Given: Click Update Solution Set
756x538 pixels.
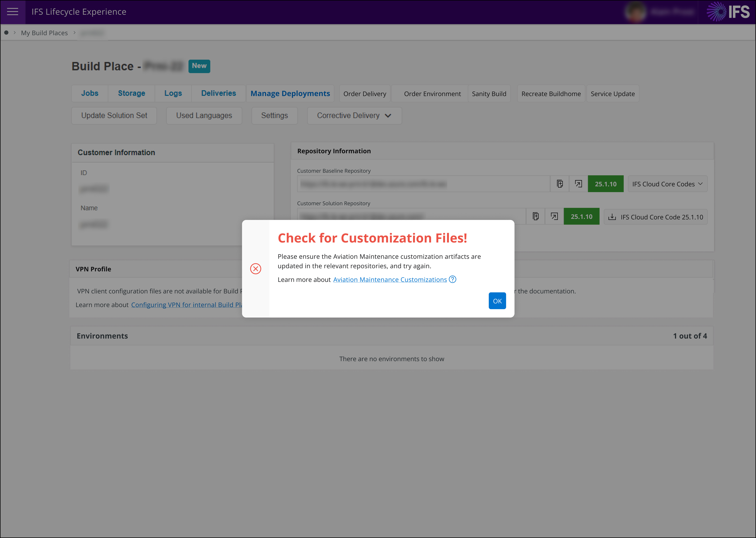Looking at the screenshot, I should [114, 116].
